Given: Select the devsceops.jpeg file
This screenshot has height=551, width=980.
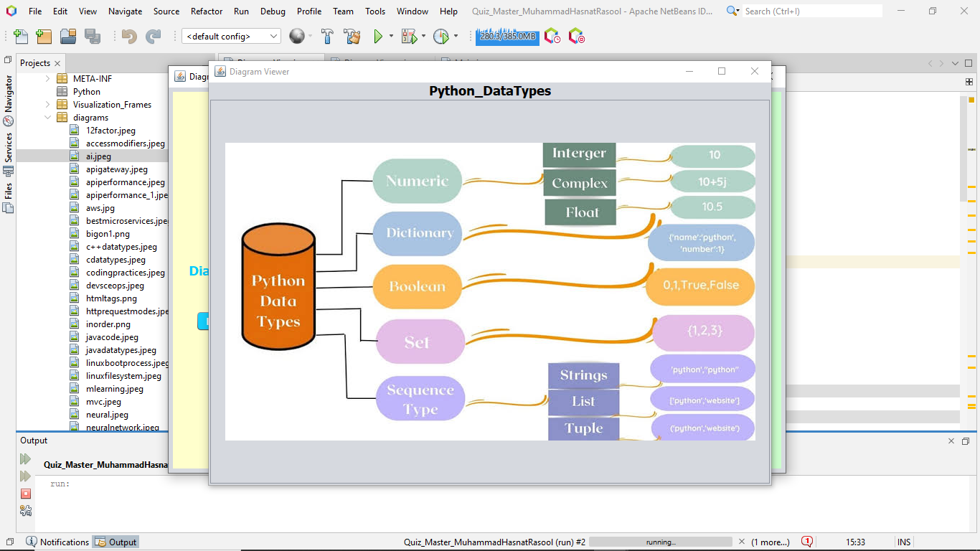Looking at the screenshot, I should [115, 285].
